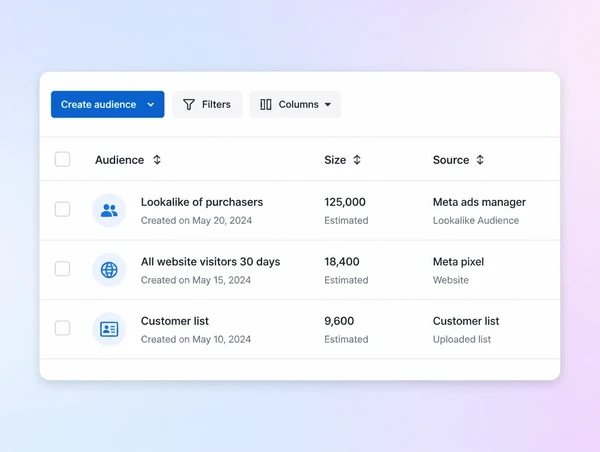Viewport: 600px width, 452px height.
Task: Click Estimated label under 9,600
Action: pos(346,339)
